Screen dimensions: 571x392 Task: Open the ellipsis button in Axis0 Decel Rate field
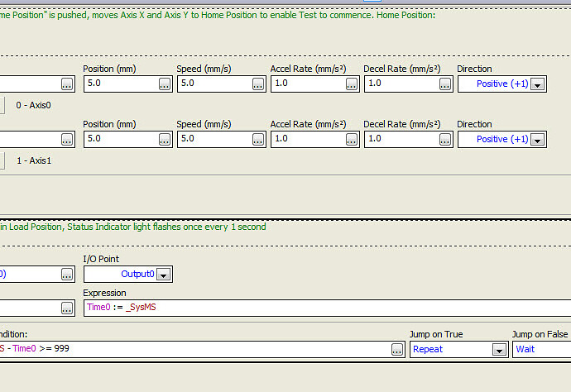pyautogui.click(x=445, y=84)
